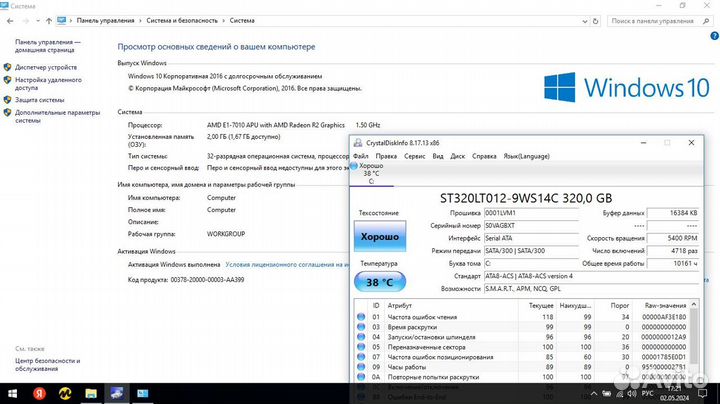Screen dimensions: 720x404
Task: Open license agreement terms link
Action: point(287,264)
